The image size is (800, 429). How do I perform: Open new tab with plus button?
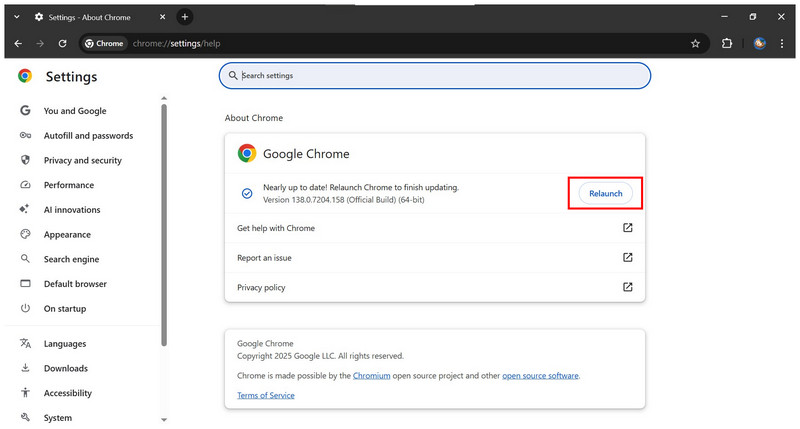pos(185,17)
